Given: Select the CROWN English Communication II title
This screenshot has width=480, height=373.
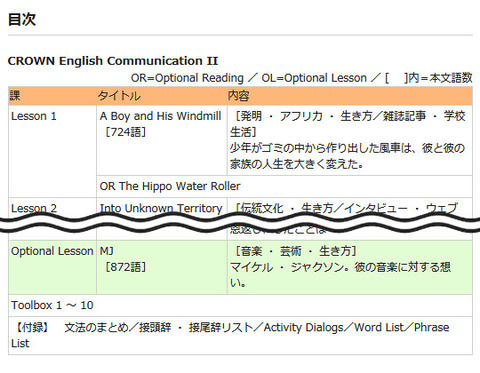Looking at the screenshot, I should 113,61.
